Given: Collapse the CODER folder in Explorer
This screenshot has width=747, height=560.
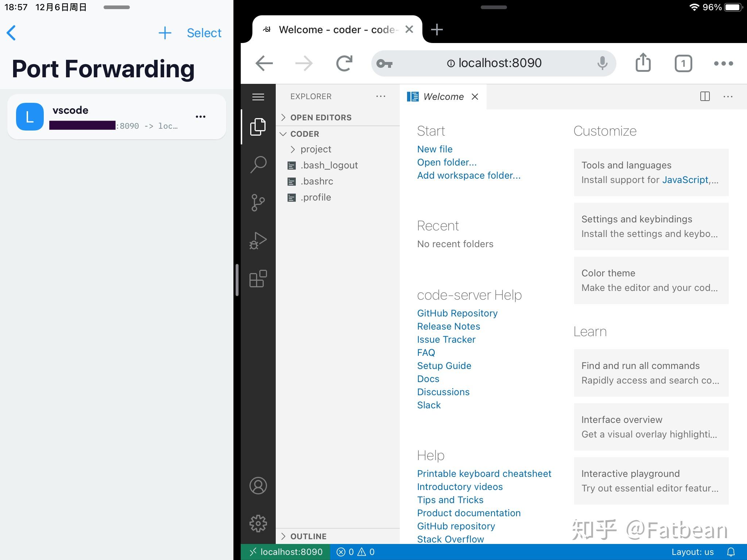Looking at the screenshot, I should click(283, 134).
